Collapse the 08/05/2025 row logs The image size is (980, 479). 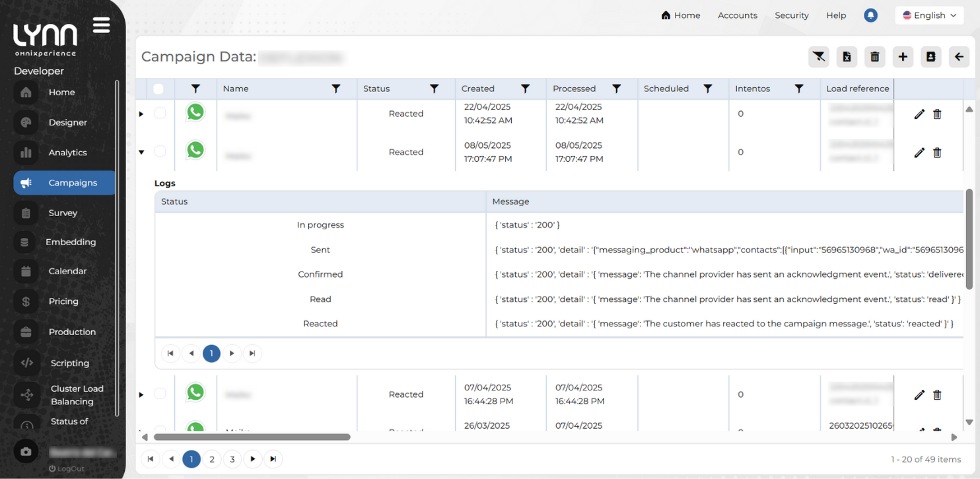coord(141,153)
